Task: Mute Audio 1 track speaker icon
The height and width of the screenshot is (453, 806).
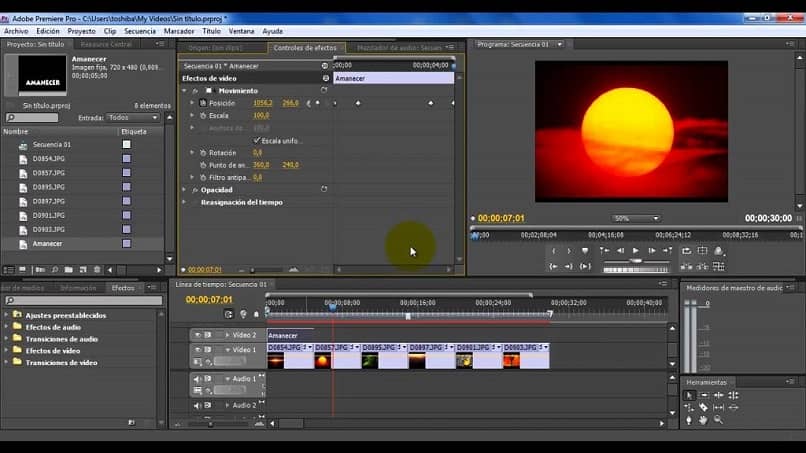Action: (x=197, y=379)
